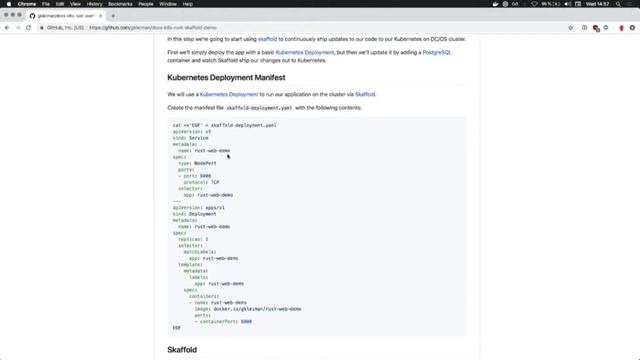Click the browser forward arrow

tap(18, 28)
